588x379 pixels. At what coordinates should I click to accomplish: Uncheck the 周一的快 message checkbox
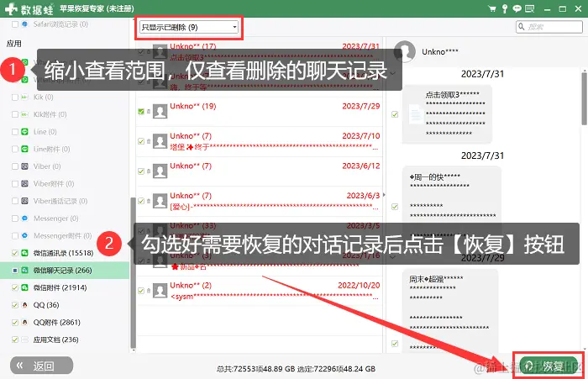tap(395, 207)
